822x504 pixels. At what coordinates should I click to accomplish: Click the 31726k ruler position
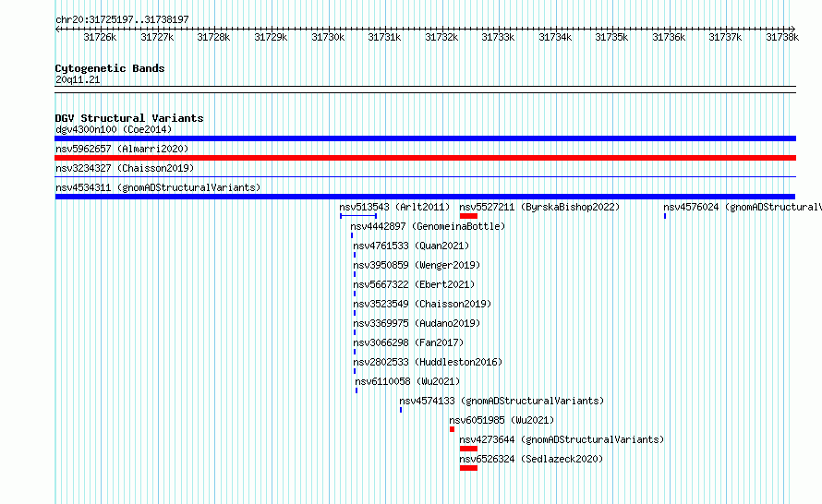pyautogui.click(x=100, y=37)
